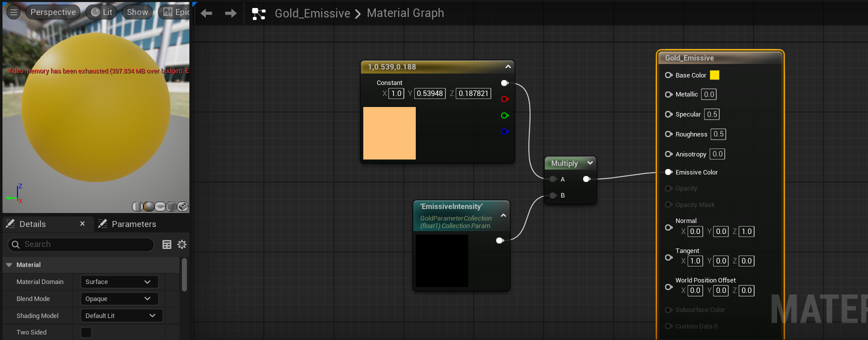
Task: Click the Constant Z value 0.187821
Action: tap(473, 93)
